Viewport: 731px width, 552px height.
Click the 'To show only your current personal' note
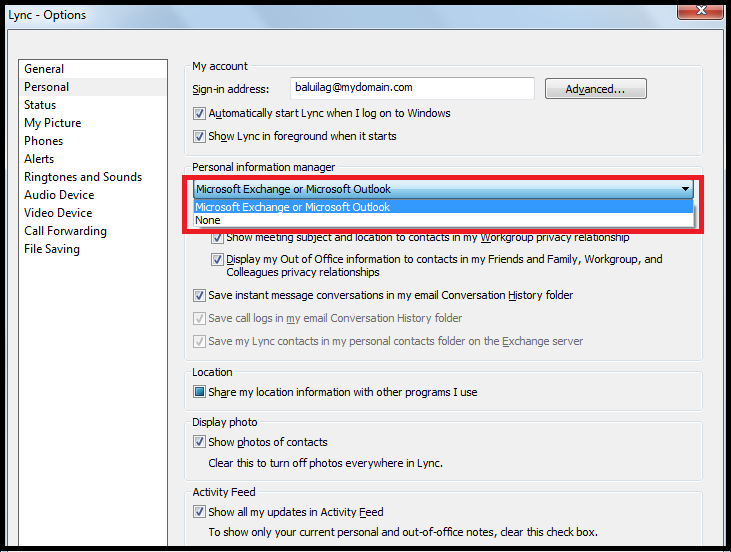[x=403, y=532]
